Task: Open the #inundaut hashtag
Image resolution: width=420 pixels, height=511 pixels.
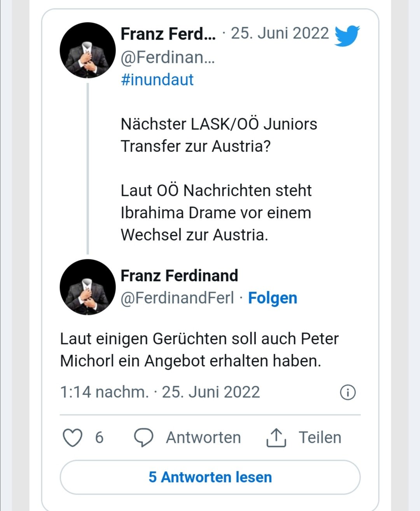Action: coord(157,79)
